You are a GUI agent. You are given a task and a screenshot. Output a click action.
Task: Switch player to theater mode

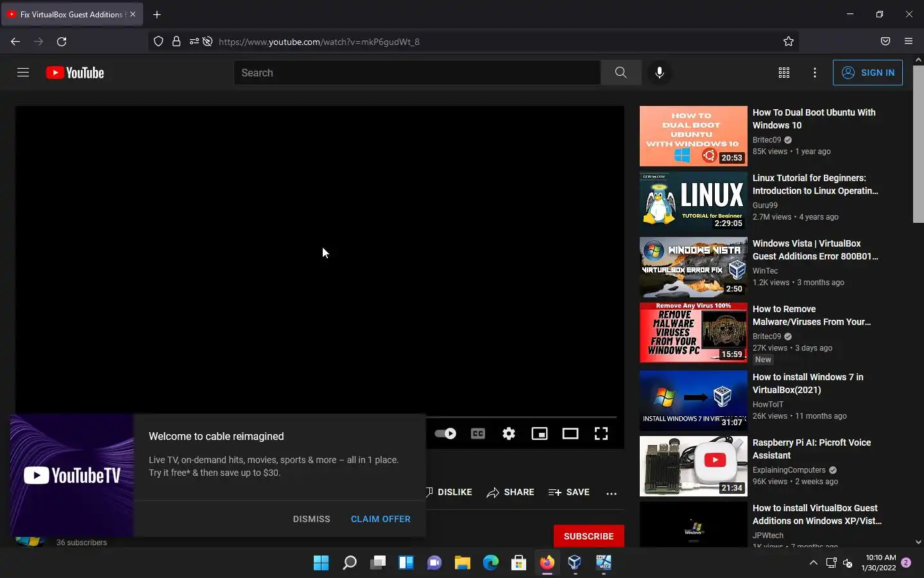pos(570,433)
